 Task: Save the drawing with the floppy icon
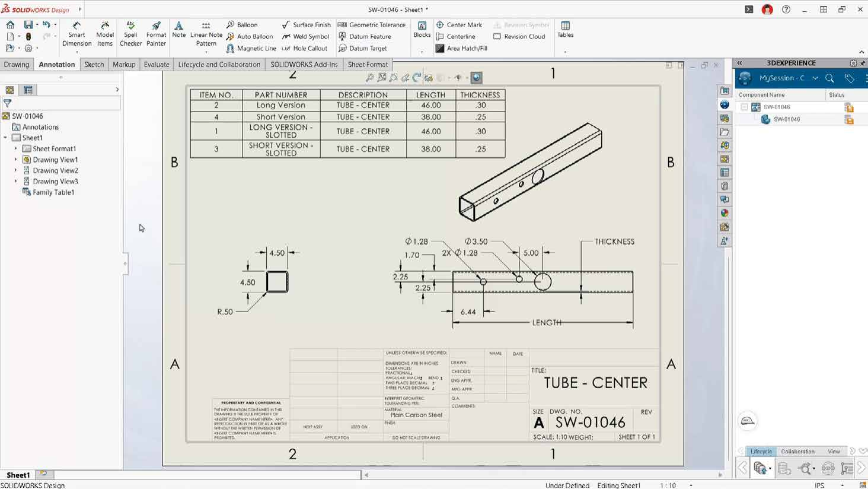tap(28, 25)
